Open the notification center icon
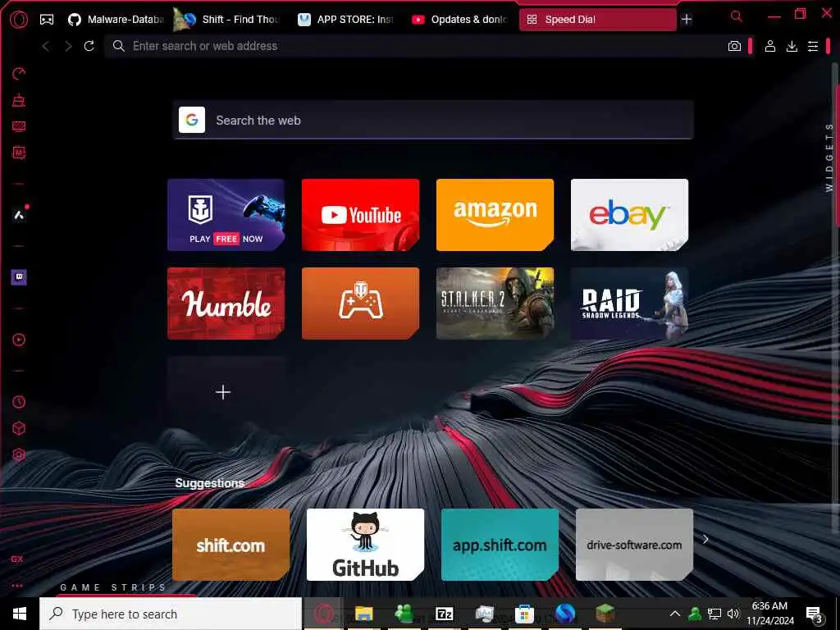 pos(815,614)
